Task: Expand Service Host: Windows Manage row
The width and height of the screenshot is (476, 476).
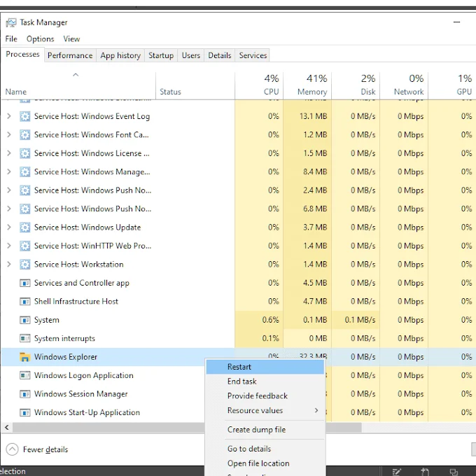Action: pyautogui.click(x=9, y=171)
